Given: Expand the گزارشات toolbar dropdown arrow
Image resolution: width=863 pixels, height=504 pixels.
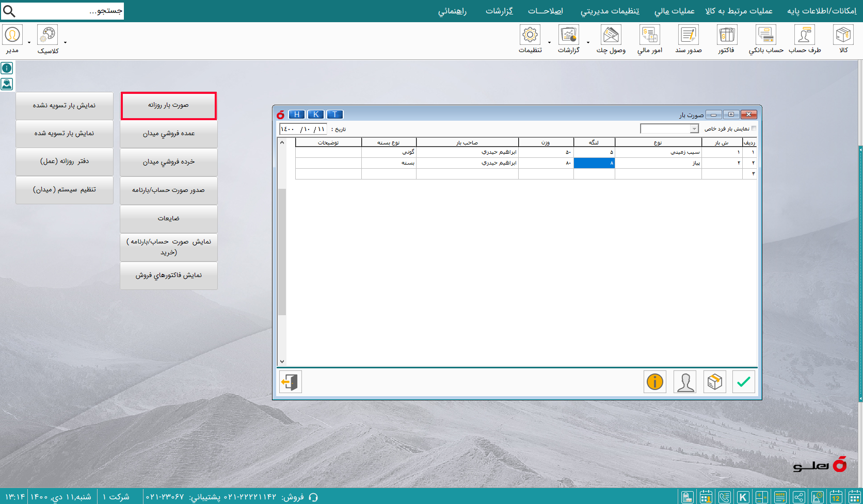Looking at the screenshot, I should coord(588,42).
